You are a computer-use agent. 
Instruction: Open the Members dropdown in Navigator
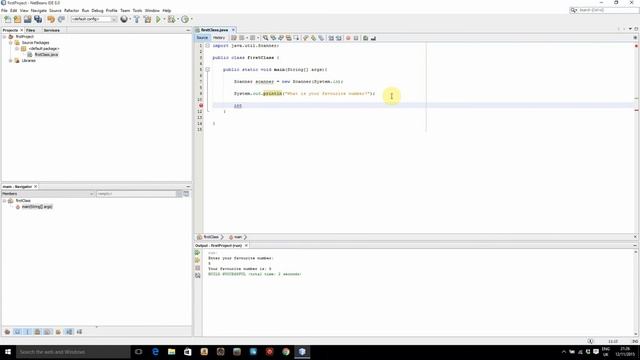(x=48, y=193)
